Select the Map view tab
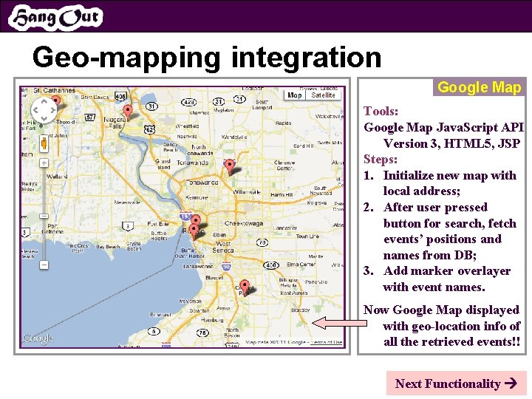 click(295, 95)
